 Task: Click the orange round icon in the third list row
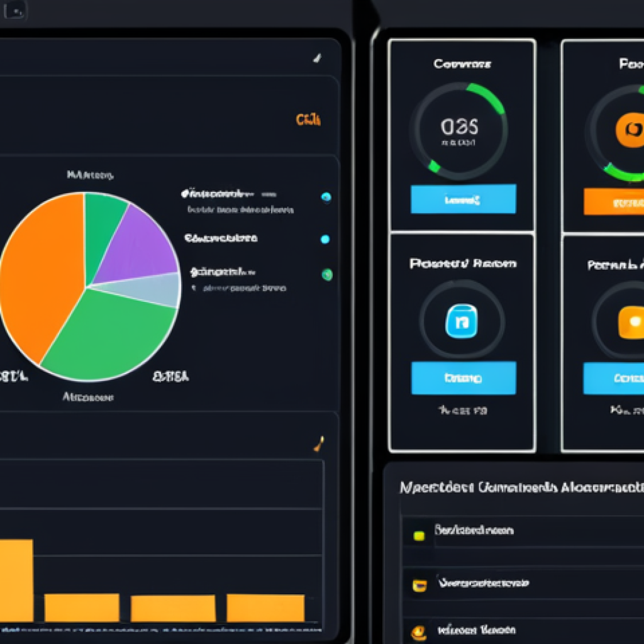click(x=419, y=633)
